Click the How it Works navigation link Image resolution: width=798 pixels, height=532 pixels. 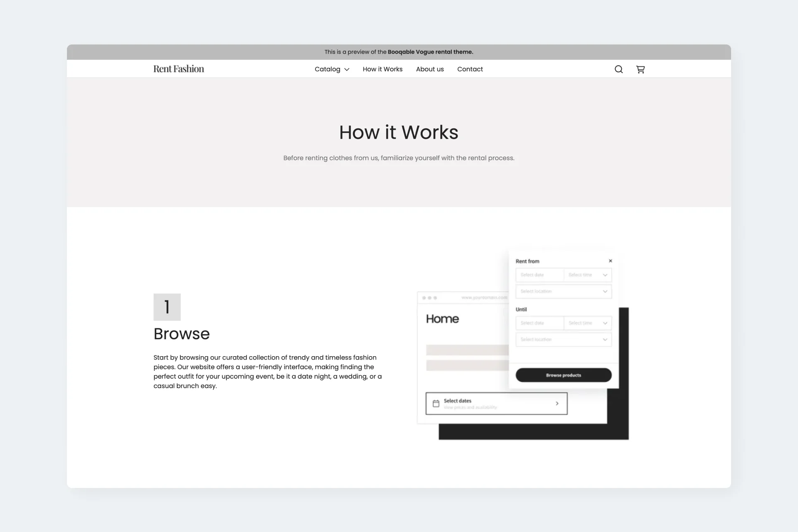[x=382, y=69]
